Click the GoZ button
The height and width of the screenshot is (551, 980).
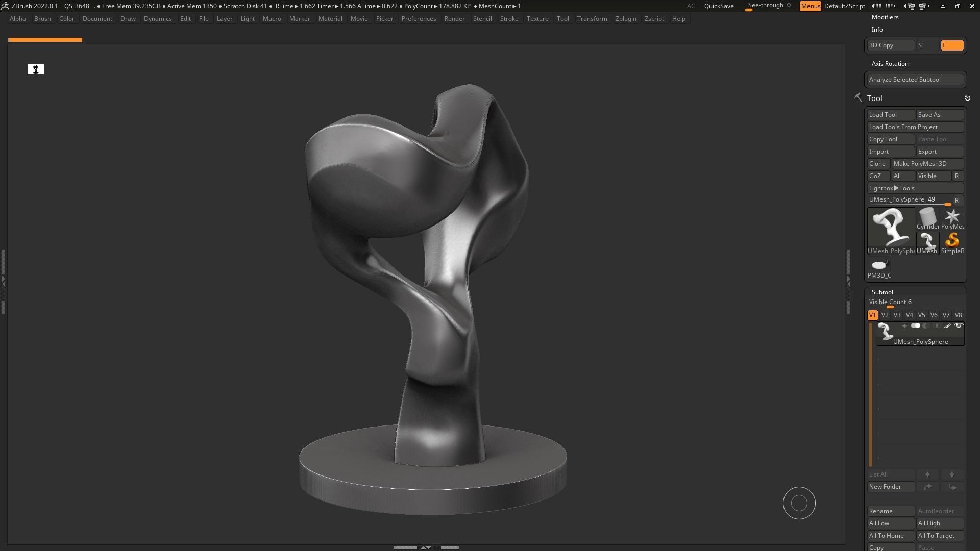click(x=879, y=176)
